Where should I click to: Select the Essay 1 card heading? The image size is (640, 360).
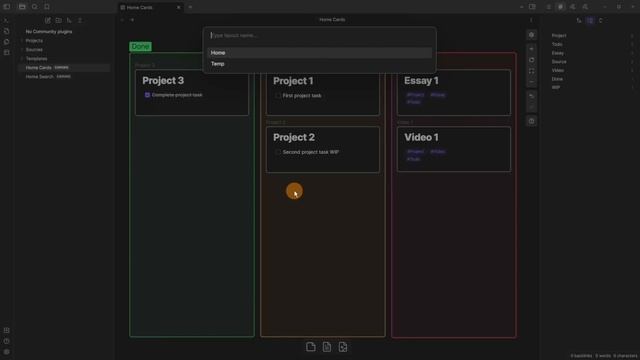point(421,80)
